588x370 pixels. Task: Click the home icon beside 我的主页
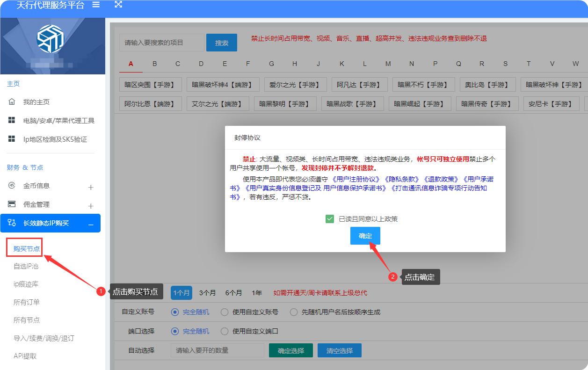(12, 102)
